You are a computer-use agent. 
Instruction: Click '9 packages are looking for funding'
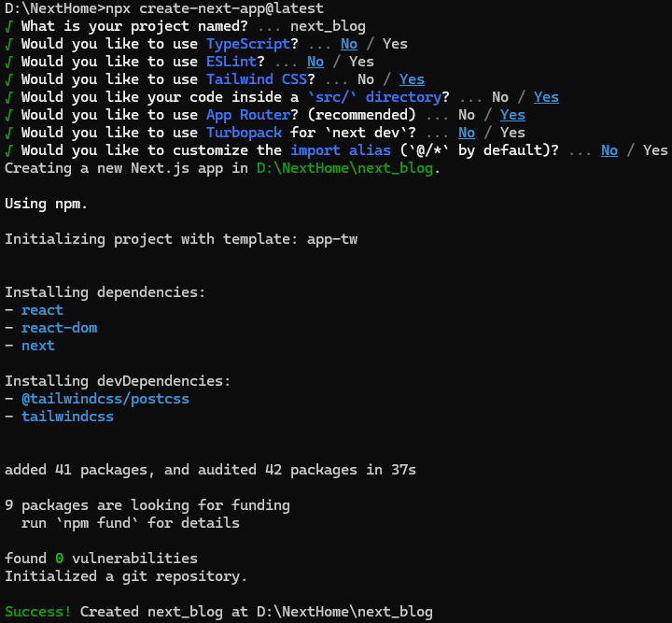click(147, 505)
